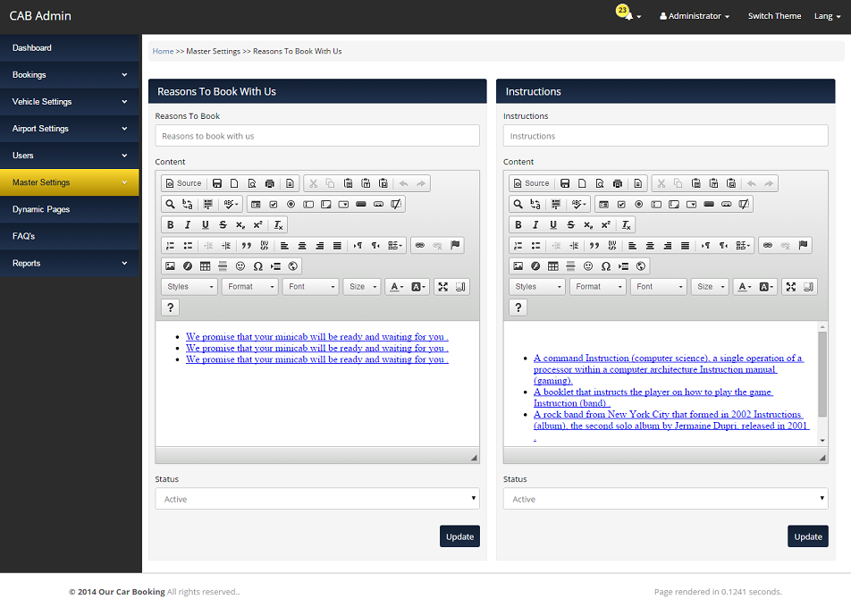
Task: Click Anchor flag icon in Reasons editor
Action: (x=455, y=245)
